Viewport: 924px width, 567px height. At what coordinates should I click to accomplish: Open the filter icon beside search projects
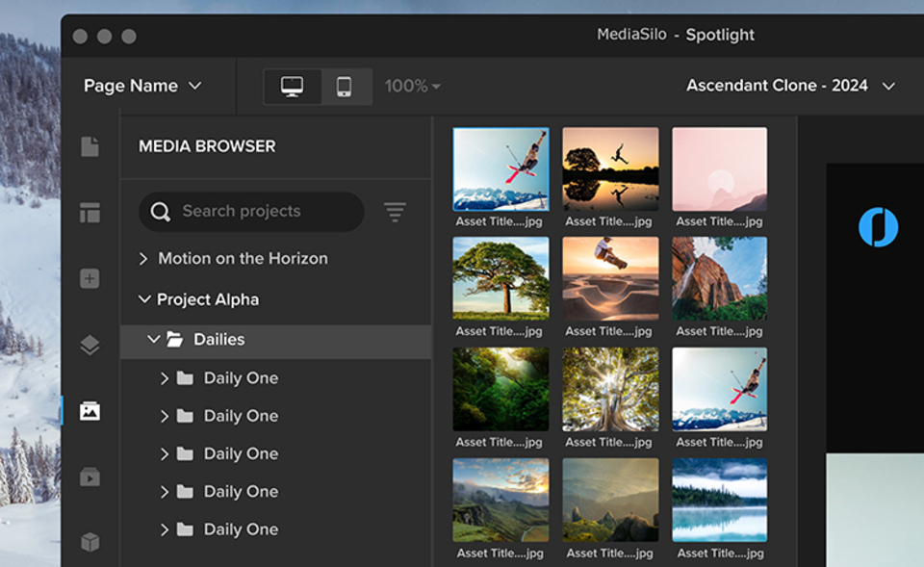point(395,211)
